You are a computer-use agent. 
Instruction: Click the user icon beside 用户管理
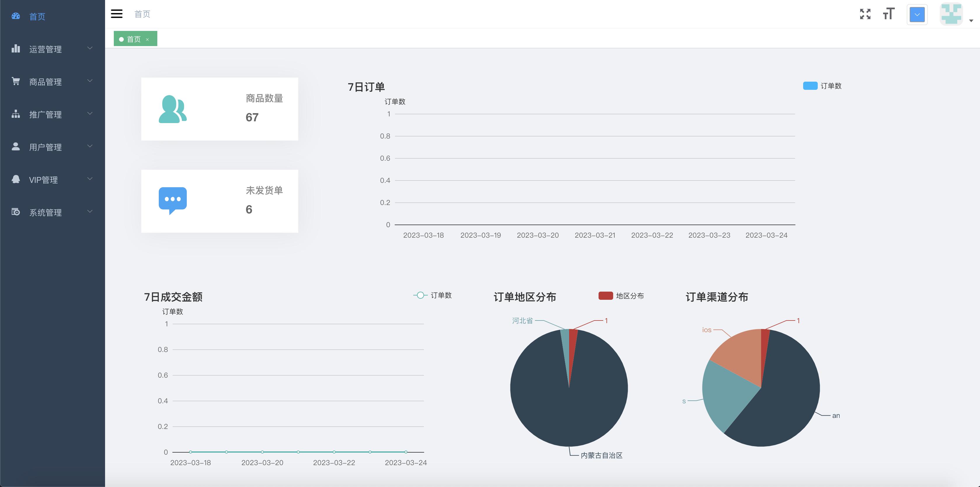point(15,146)
